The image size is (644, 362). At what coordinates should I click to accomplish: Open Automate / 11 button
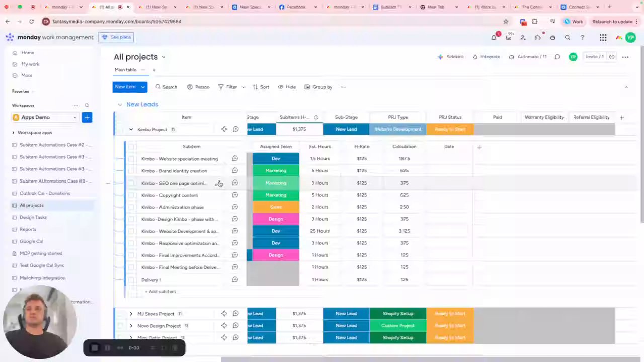(x=528, y=57)
